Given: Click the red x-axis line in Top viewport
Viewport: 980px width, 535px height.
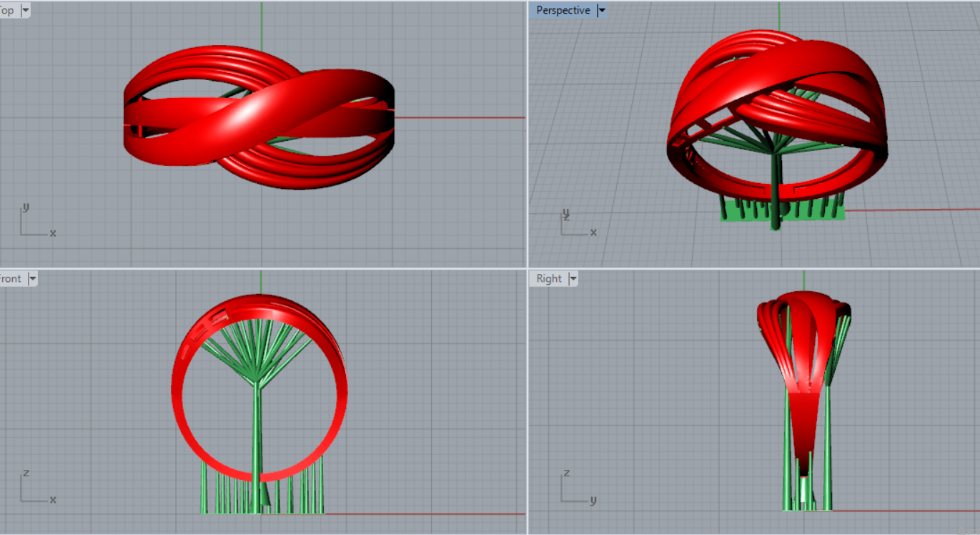Looking at the screenshot, I should pos(457,117).
